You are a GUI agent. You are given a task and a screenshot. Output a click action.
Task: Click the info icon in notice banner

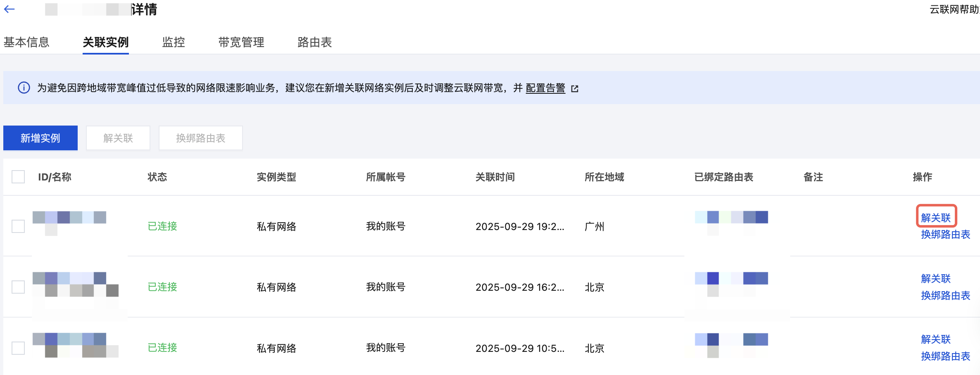point(24,88)
